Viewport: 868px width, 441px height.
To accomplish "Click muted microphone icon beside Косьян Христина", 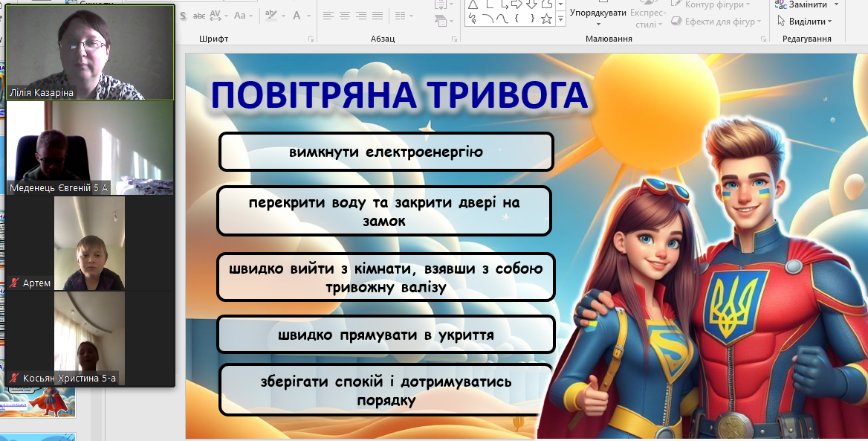I will point(14,379).
